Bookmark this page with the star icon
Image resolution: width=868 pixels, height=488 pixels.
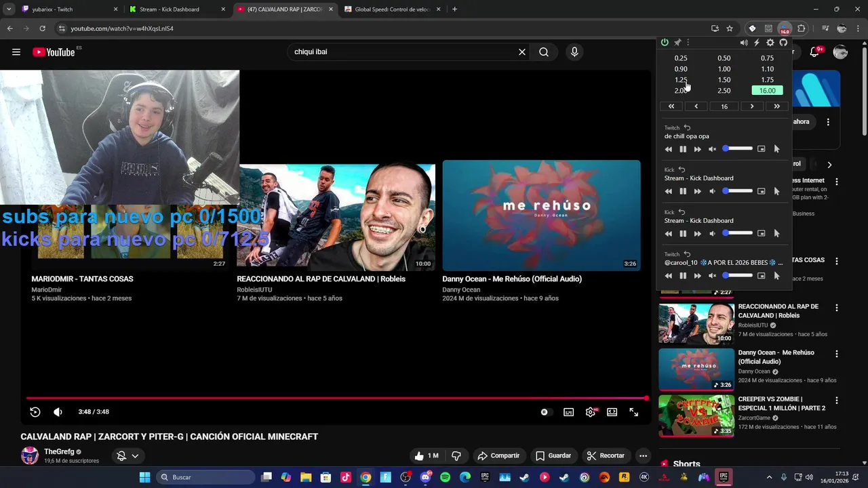730,28
